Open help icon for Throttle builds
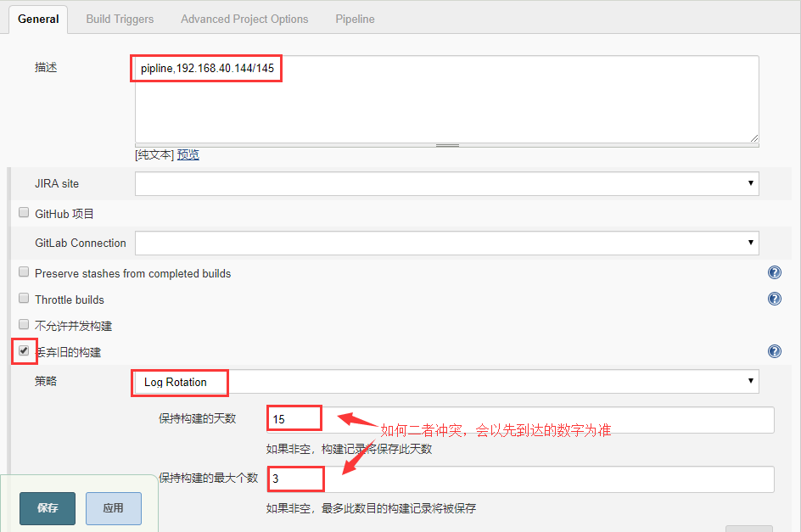Viewport: 801px width, 532px height. 774,299
